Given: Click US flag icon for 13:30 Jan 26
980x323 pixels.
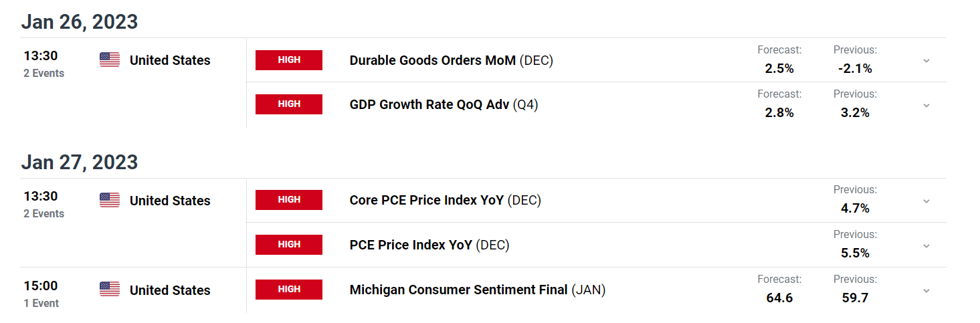Looking at the screenshot, I should pos(110,60).
